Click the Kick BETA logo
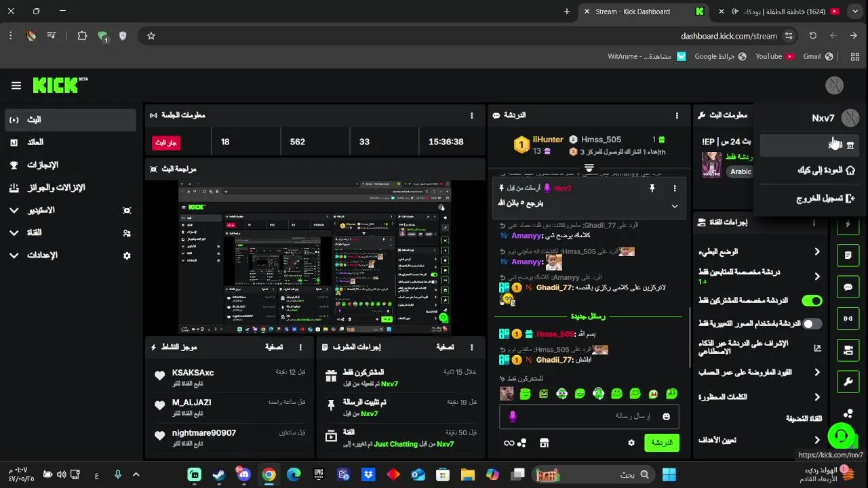This screenshot has height=488, width=868. tap(60, 85)
